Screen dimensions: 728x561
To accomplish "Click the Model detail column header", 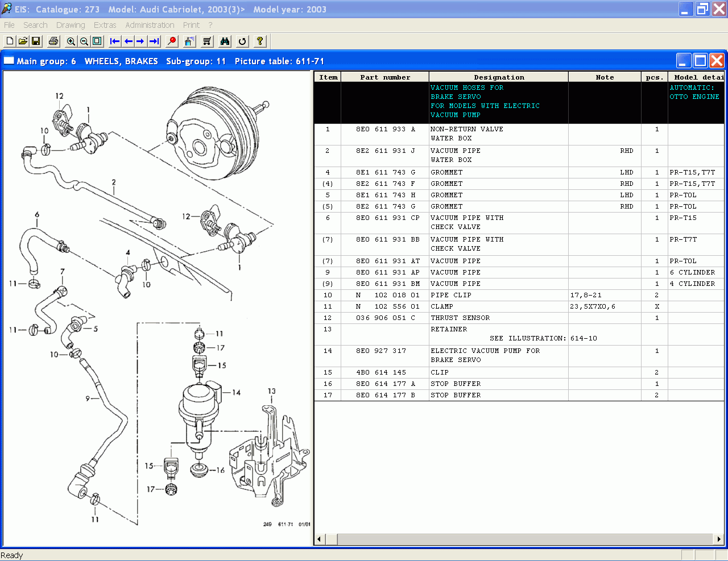I will pyautogui.click(x=696, y=77).
